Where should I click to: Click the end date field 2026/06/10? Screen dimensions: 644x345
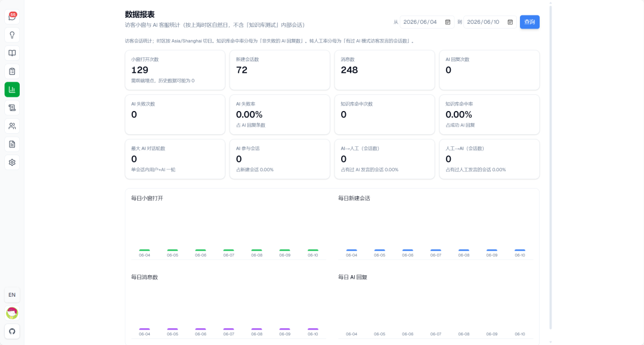pos(490,22)
